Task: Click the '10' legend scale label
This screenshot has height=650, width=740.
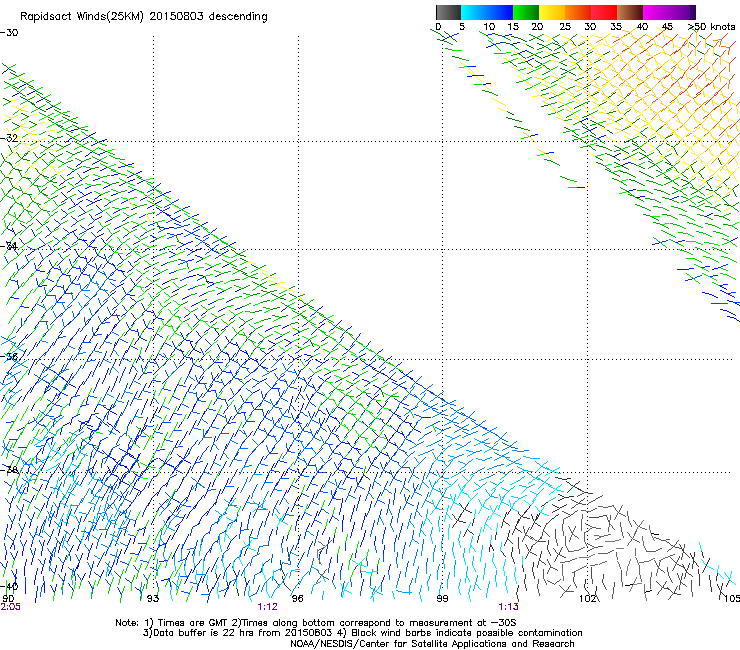Action: click(489, 26)
